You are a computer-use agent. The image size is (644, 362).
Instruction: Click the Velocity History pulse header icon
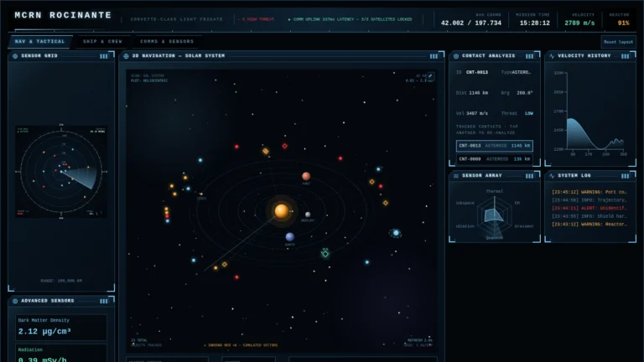click(552, 56)
